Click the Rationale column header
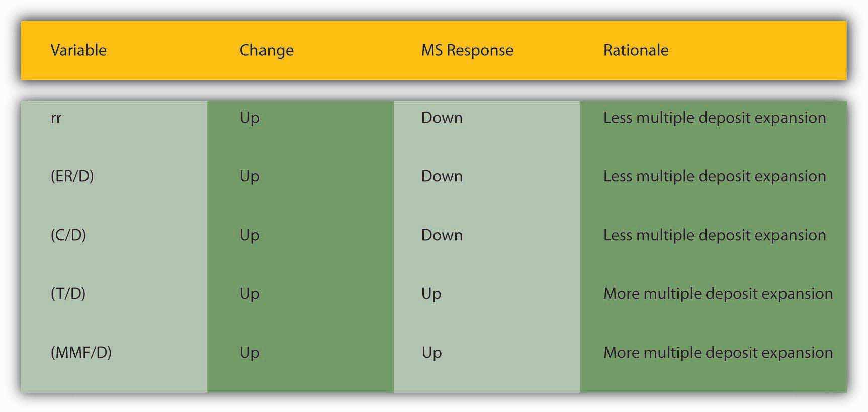 click(636, 50)
